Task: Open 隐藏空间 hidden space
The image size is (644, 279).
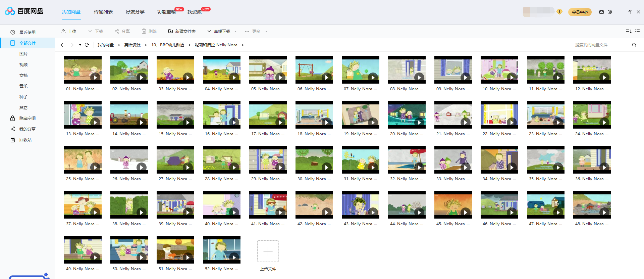Action: (27, 118)
